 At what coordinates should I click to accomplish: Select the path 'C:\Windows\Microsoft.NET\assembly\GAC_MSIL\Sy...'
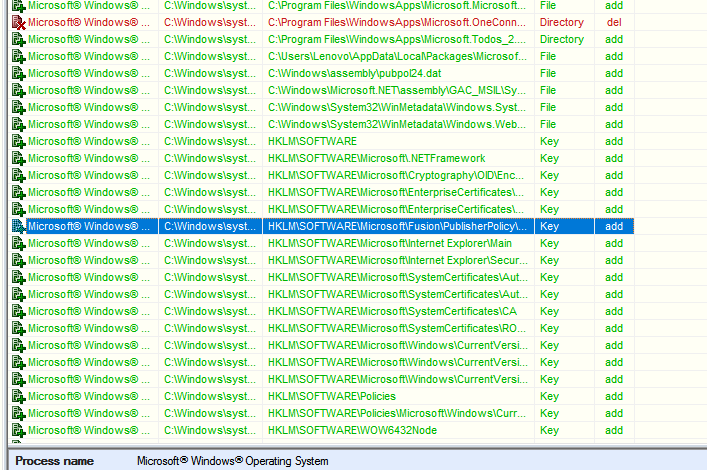point(397,90)
